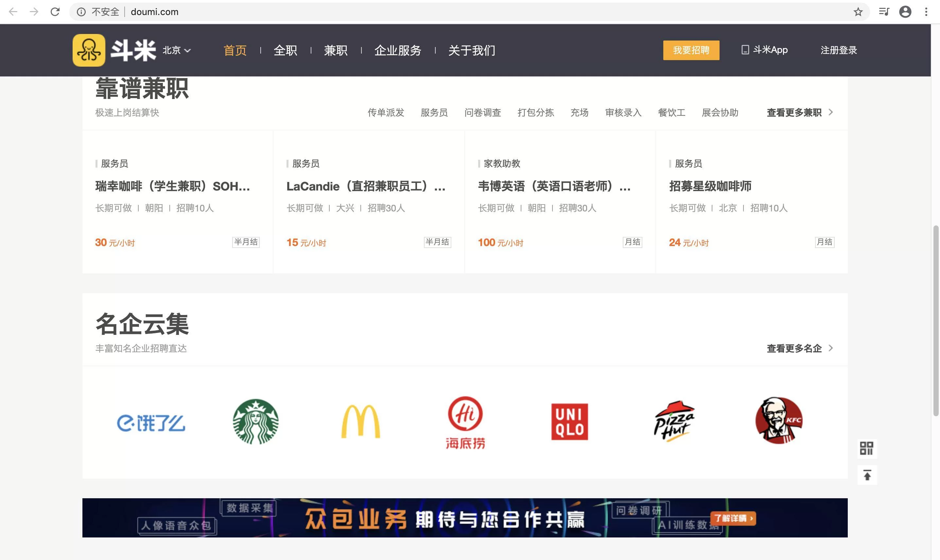Viewport: 940px width, 560px height.
Task: Open the QR code floating icon
Action: (866, 448)
